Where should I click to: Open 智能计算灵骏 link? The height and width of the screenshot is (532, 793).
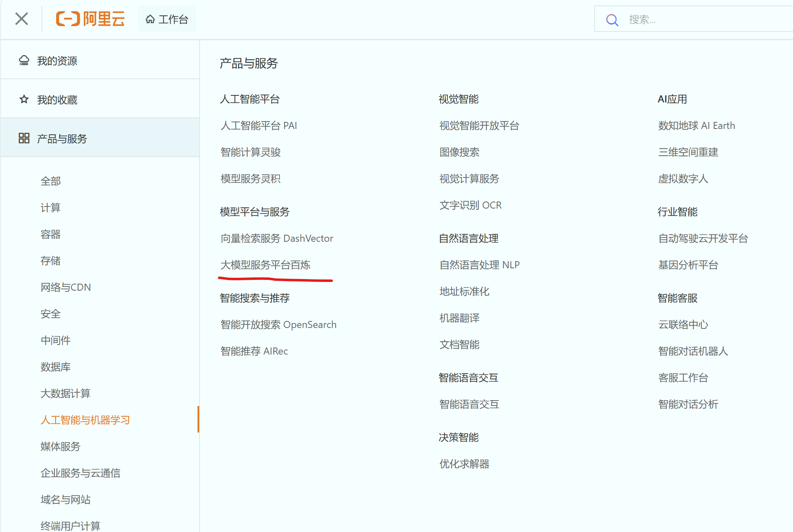click(251, 152)
